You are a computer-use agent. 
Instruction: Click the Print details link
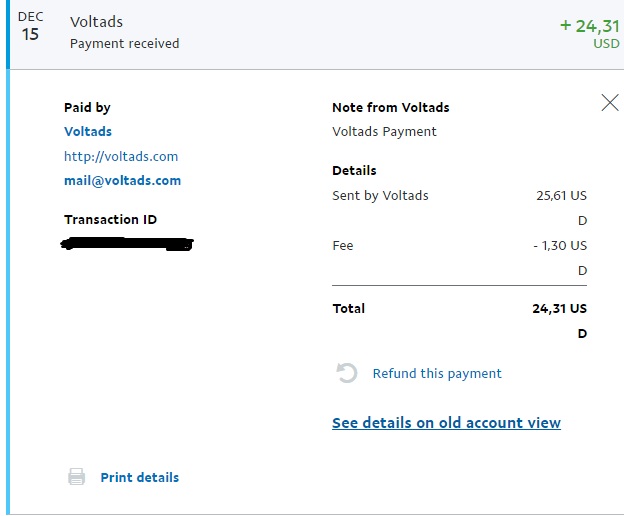(x=139, y=477)
